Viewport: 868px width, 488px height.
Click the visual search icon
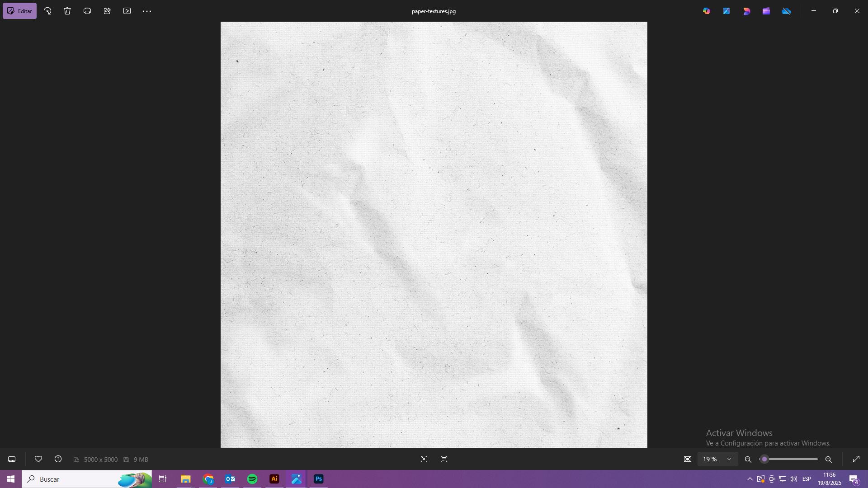pos(424,459)
